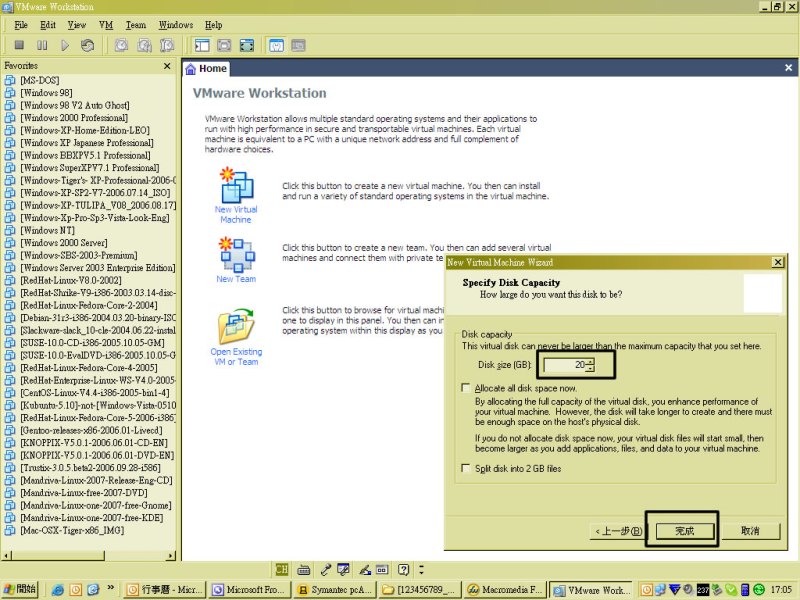Click the New Virtual Machine icon
Screen dimensions: 800x600
click(236, 184)
